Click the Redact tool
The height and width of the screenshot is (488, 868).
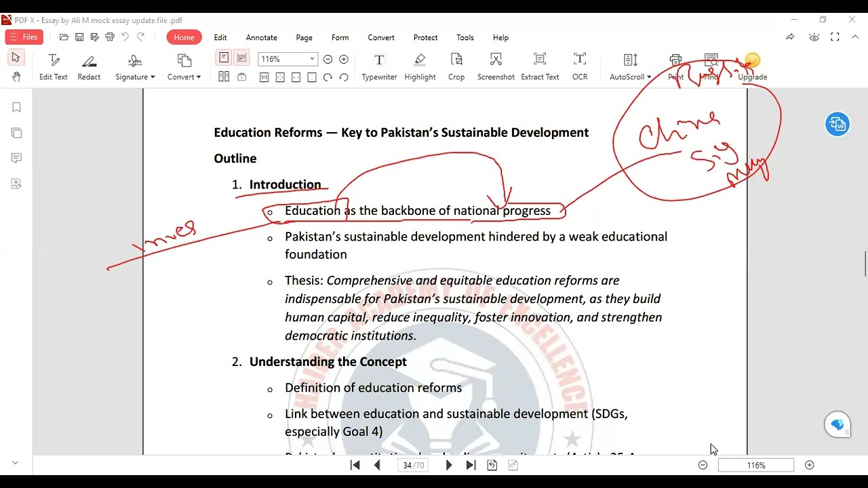tap(89, 67)
